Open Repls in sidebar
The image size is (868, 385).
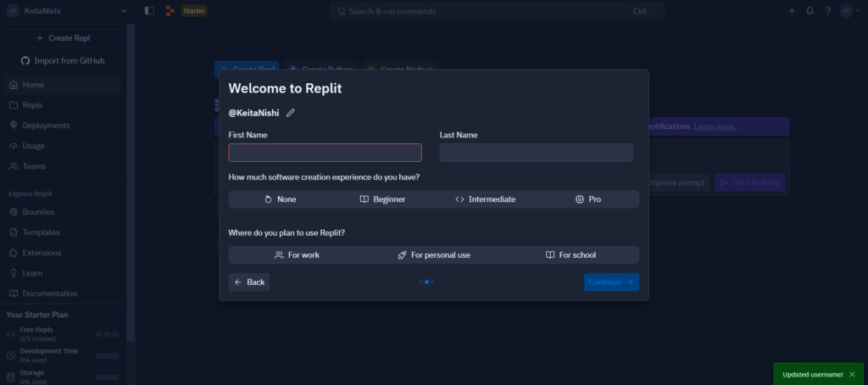[x=63, y=105]
